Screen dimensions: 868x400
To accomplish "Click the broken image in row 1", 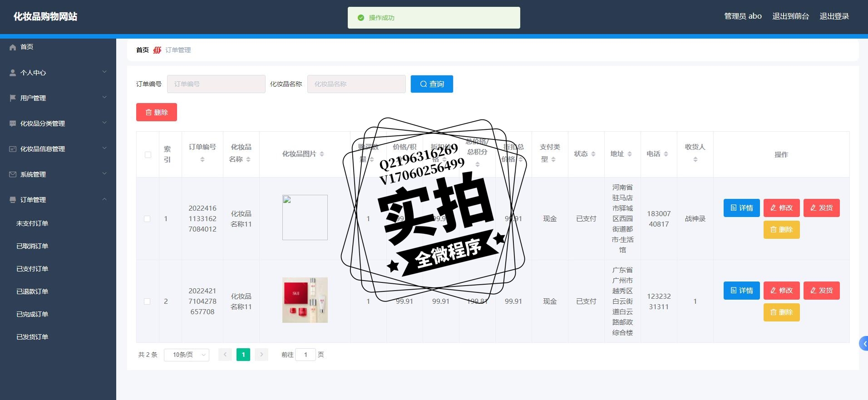I will 305,217.
